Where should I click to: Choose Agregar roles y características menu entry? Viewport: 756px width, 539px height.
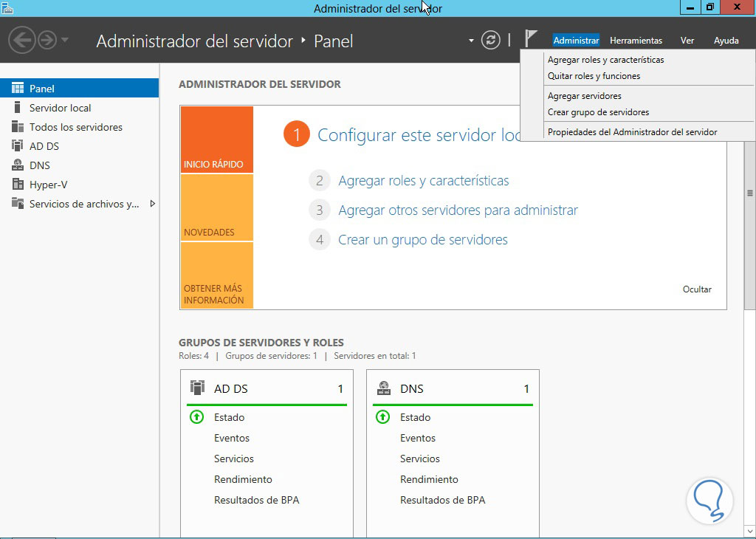tap(605, 60)
